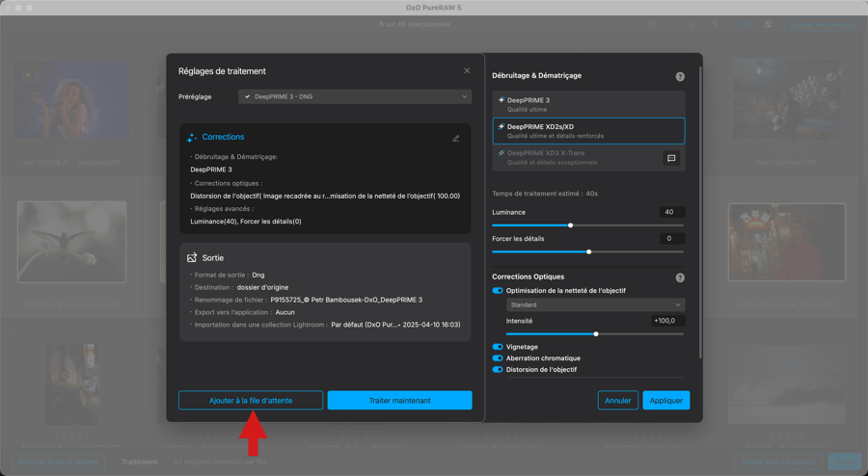868x476 pixels.
Task: Toggle the Vignetage correction switch
Action: coord(497,347)
